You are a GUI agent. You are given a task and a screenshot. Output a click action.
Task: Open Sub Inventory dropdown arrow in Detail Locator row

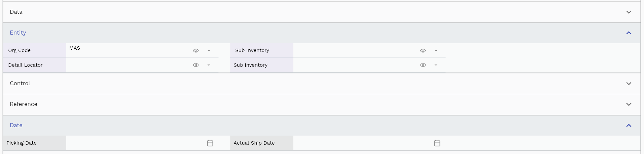(x=436, y=65)
